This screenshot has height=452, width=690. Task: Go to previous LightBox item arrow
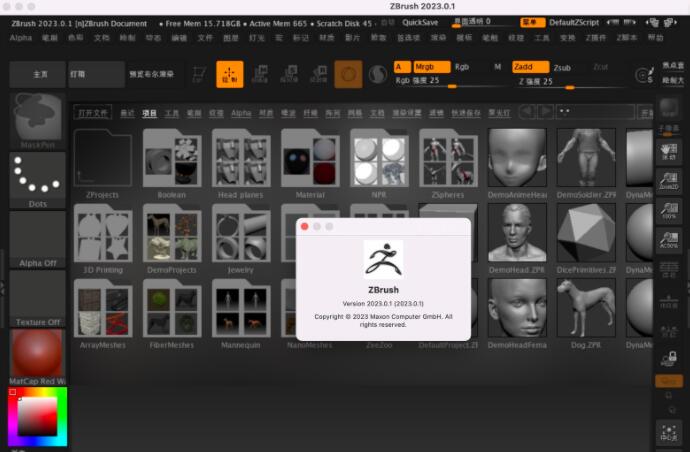(526, 112)
